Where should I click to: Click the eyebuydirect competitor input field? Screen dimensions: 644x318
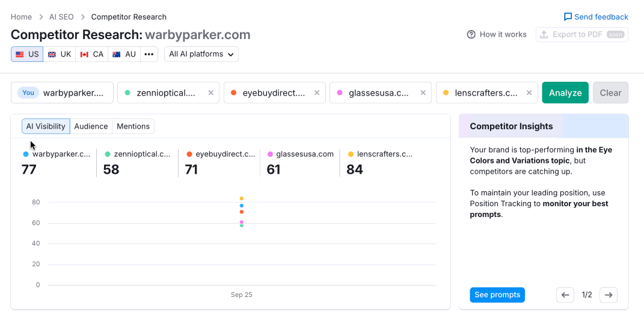point(274,93)
